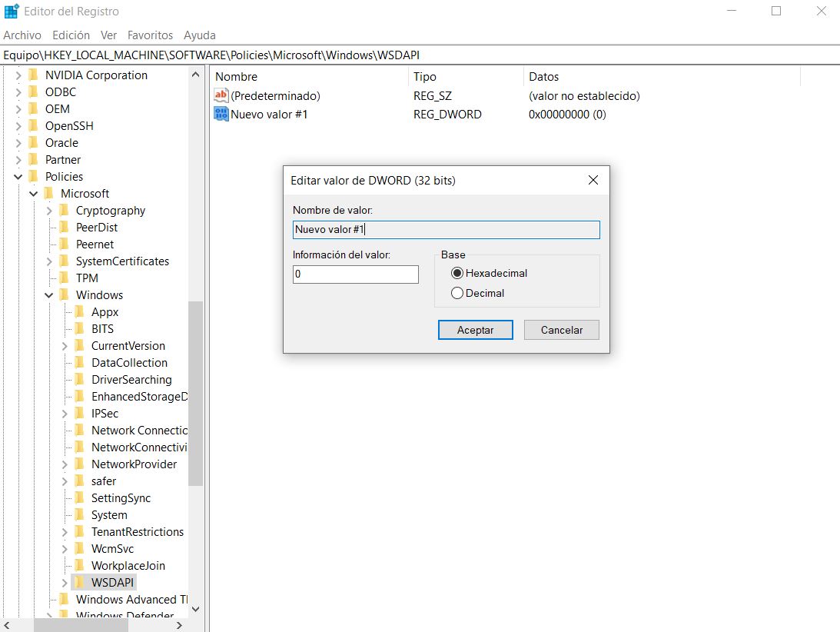
Task: Click the DriverSearching folder icon
Action: tap(80, 380)
